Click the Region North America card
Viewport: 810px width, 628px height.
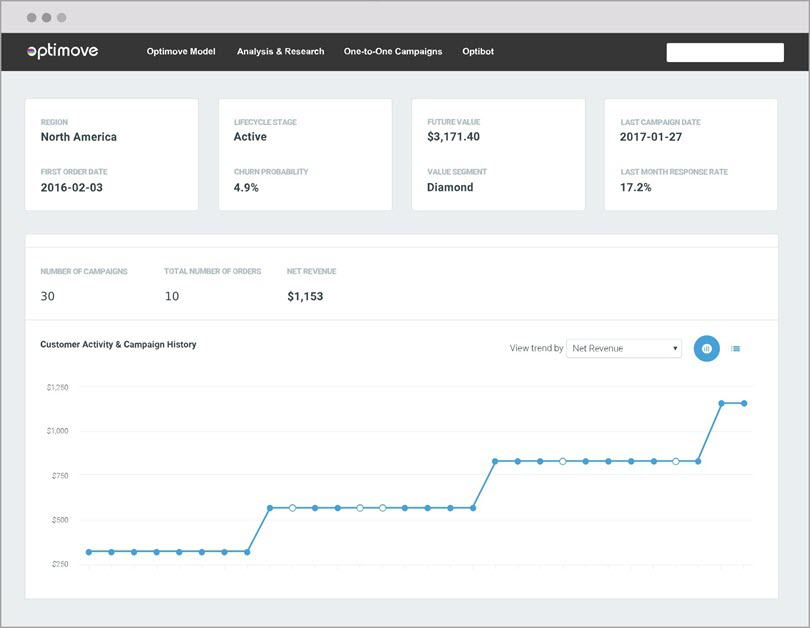(x=112, y=154)
